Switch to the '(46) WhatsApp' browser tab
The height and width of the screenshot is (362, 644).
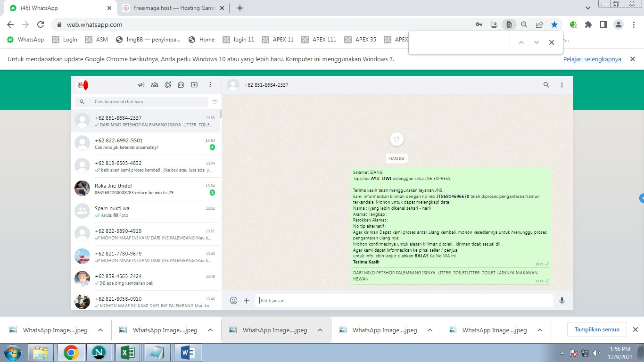[x=60, y=8]
